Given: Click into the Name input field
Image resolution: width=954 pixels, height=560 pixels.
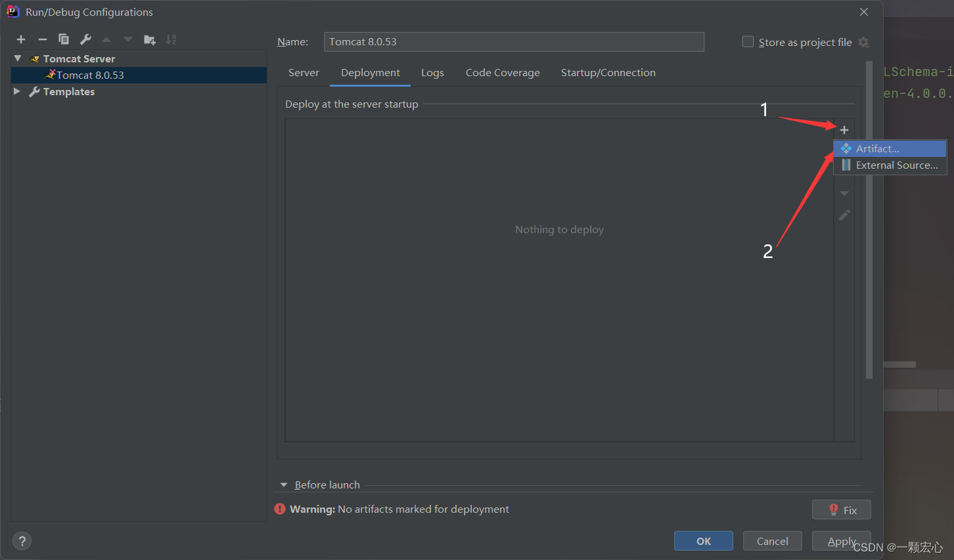Looking at the screenshot, I should coord(514,42).
